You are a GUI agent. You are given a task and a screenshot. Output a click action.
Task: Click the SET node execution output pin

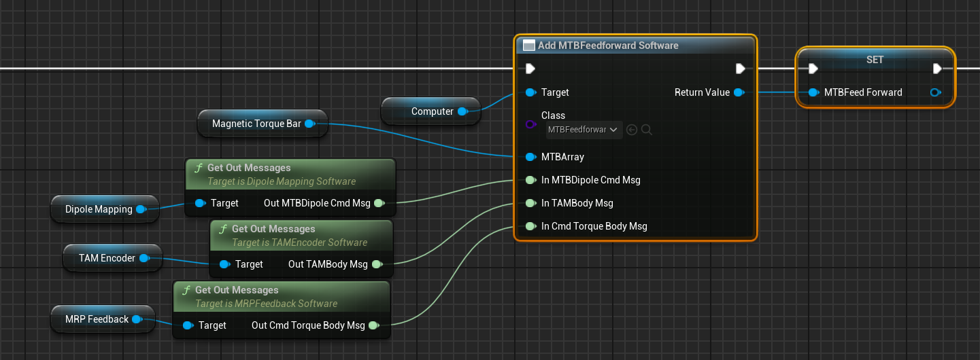point(937,69)
